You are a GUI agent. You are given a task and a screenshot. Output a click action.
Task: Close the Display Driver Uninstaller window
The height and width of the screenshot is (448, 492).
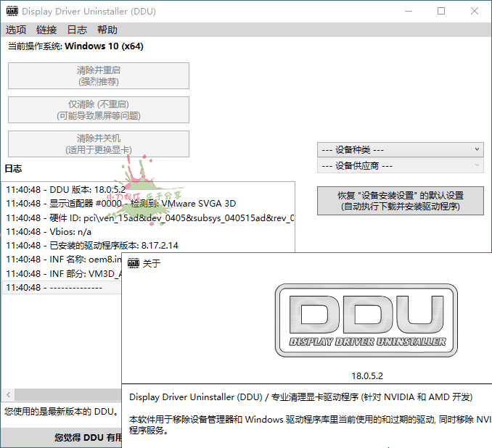tap(475, 12)
